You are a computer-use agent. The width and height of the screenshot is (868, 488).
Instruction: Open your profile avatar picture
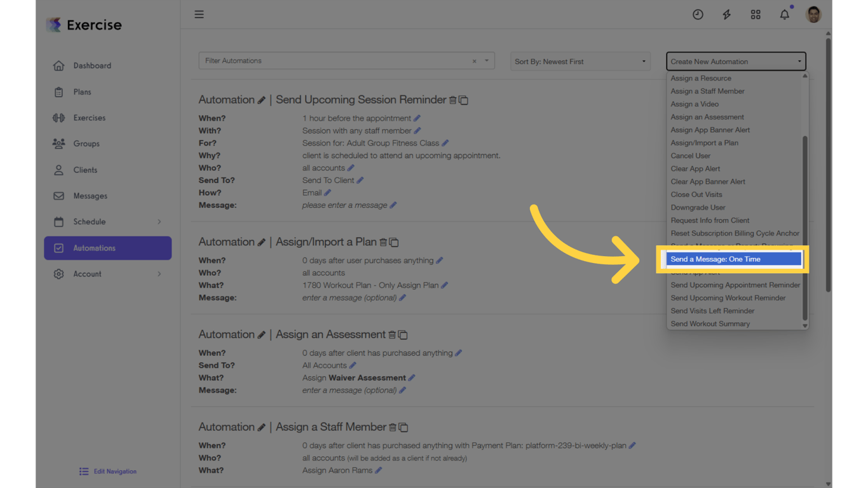813,14
